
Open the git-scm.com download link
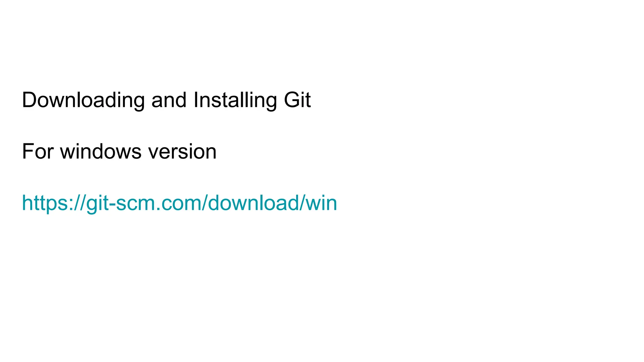pyautogui.click(x=180, y=204)
